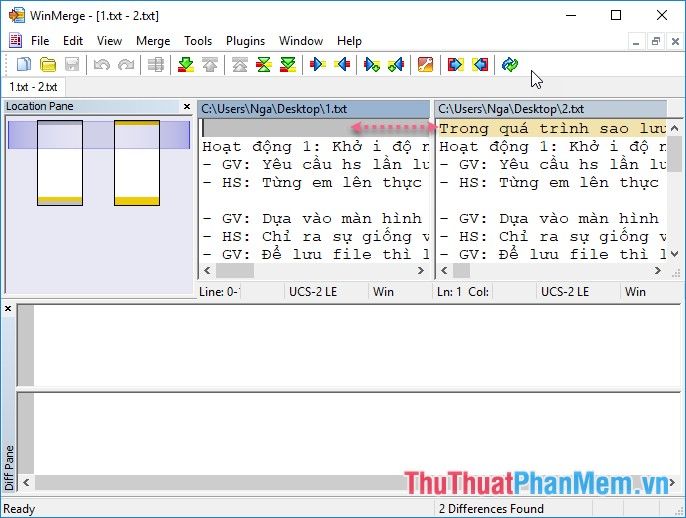Click '- HS: Chỉ ra sự giống' in right pane
Viewport: 686px width, 518px height.
point(552,236)
